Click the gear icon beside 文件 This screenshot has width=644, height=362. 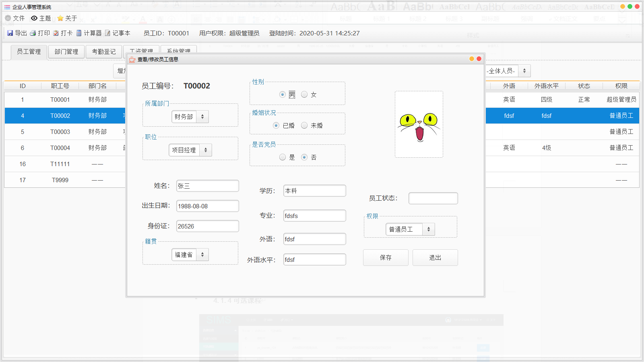click(x=8, y=18)
